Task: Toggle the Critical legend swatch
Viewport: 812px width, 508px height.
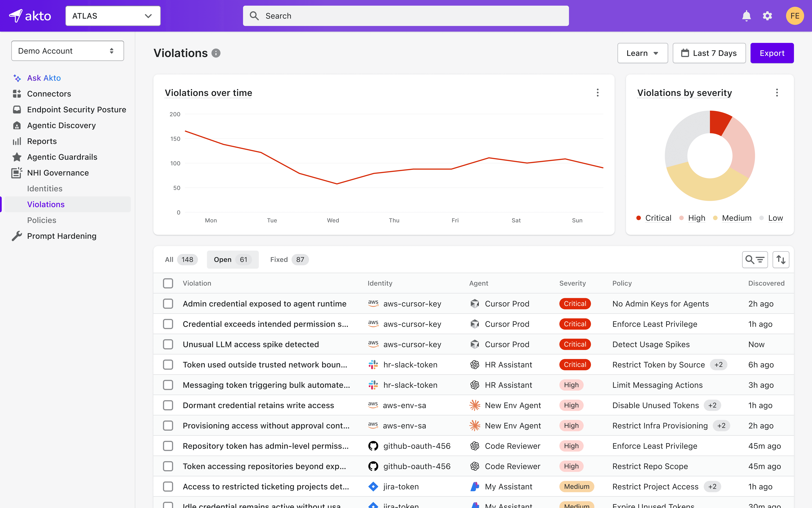Action: point(638,218)
